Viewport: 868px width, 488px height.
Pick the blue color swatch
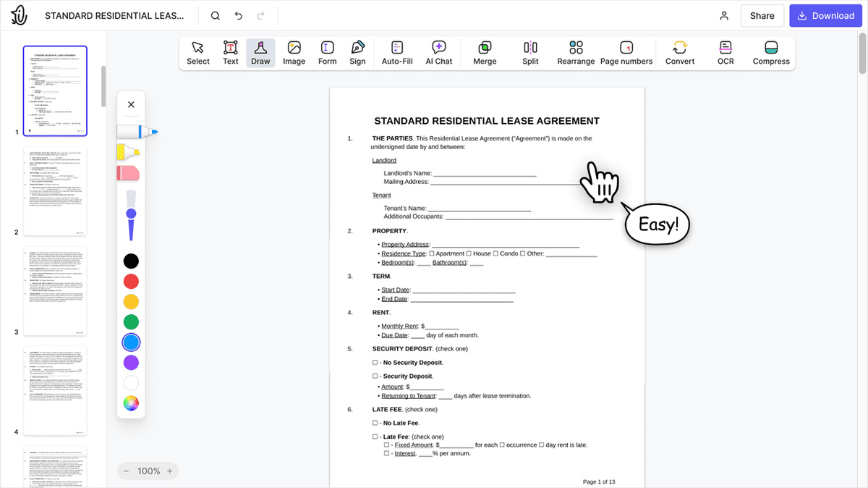pos(131,342)
